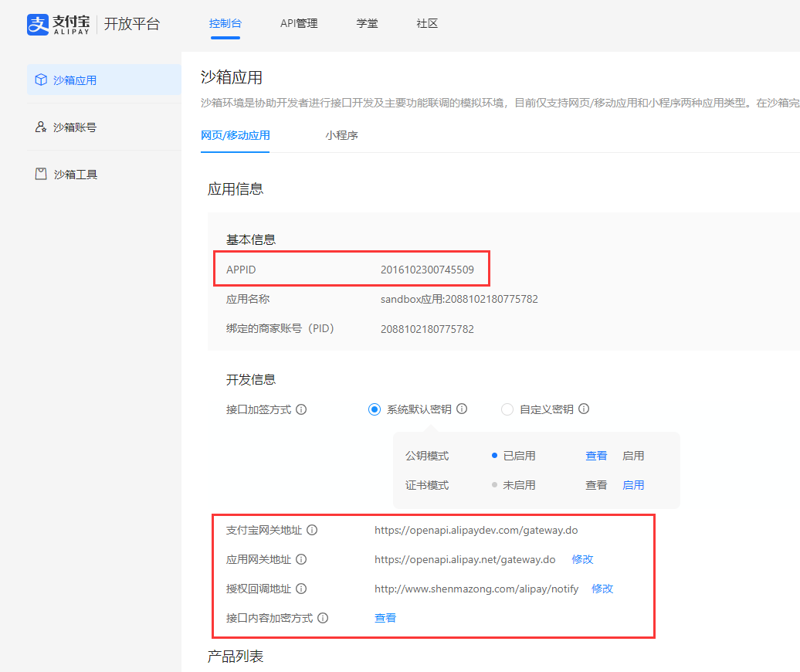Click info icon next to 系统默认密钥
Viewport: 800px width, 672px height.
(462, 409)
